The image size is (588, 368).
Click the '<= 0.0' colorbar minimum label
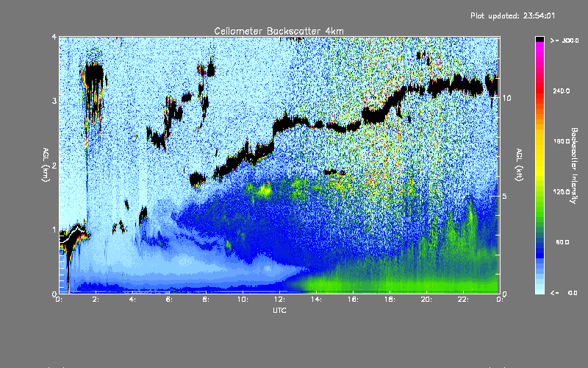564,293
